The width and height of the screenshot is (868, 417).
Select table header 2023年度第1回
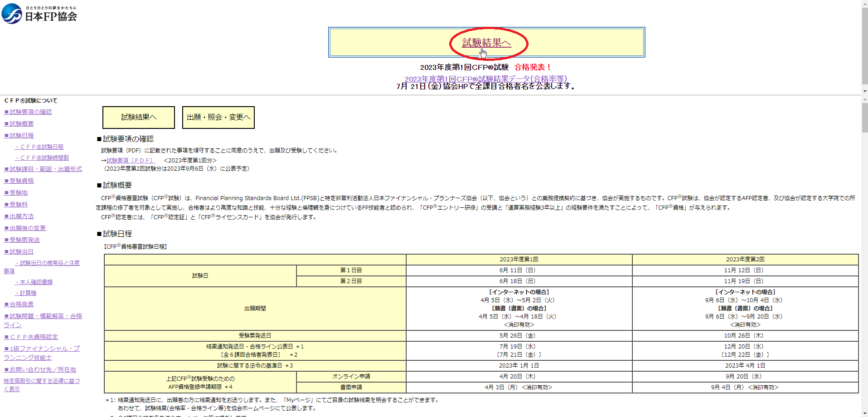click(519, 260)
